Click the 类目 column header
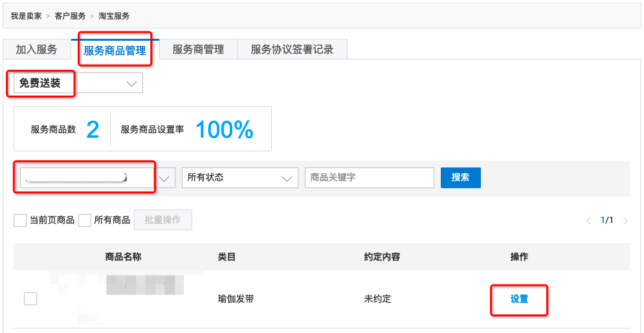 (227, 257)
